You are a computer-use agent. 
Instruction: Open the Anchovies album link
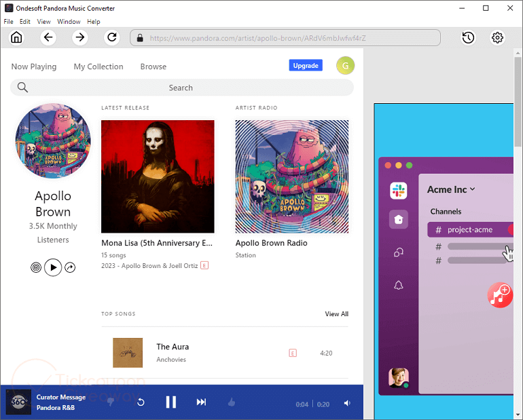coord(171,360)
